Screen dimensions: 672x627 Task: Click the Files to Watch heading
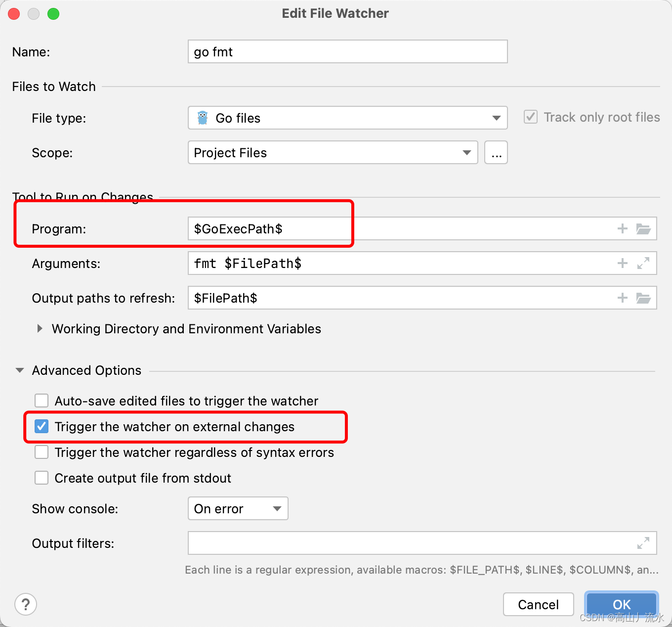(54, 87)
